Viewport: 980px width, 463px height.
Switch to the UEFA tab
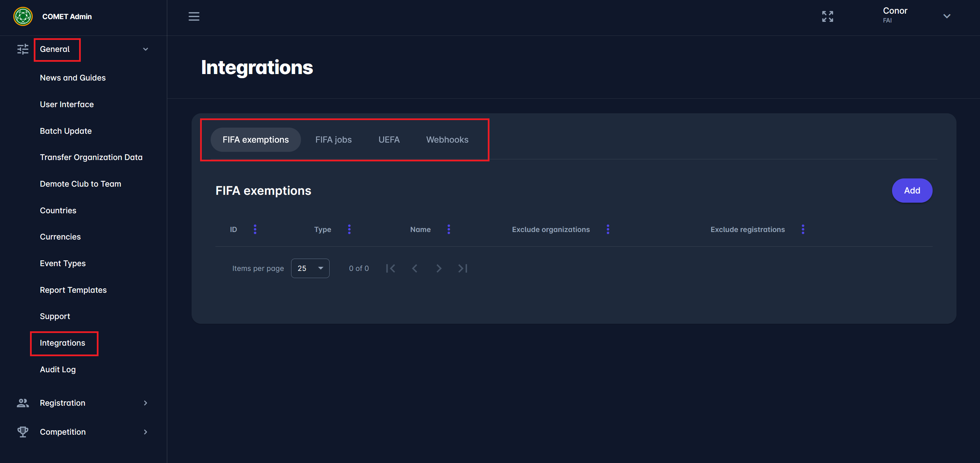[389, 140]
